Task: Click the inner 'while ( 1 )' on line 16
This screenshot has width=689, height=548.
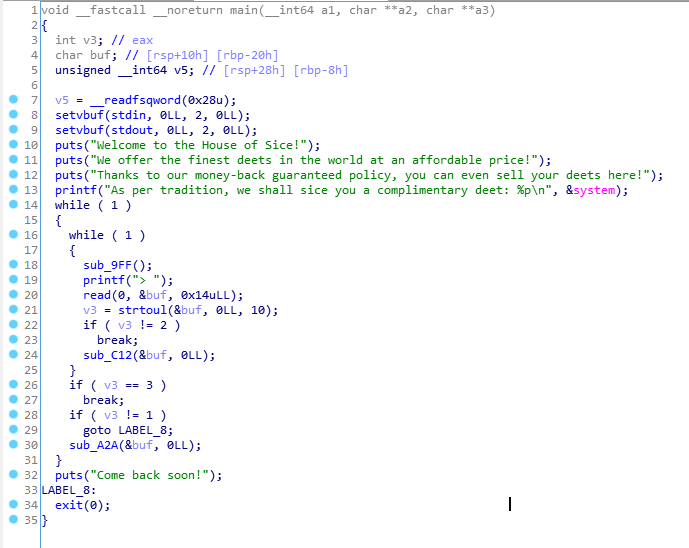Action: click(x=107, y=235)
